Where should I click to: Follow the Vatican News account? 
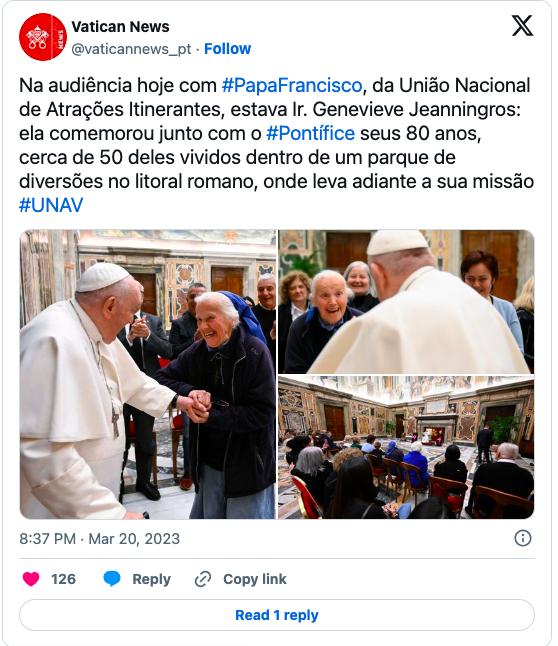coord(227,49)
